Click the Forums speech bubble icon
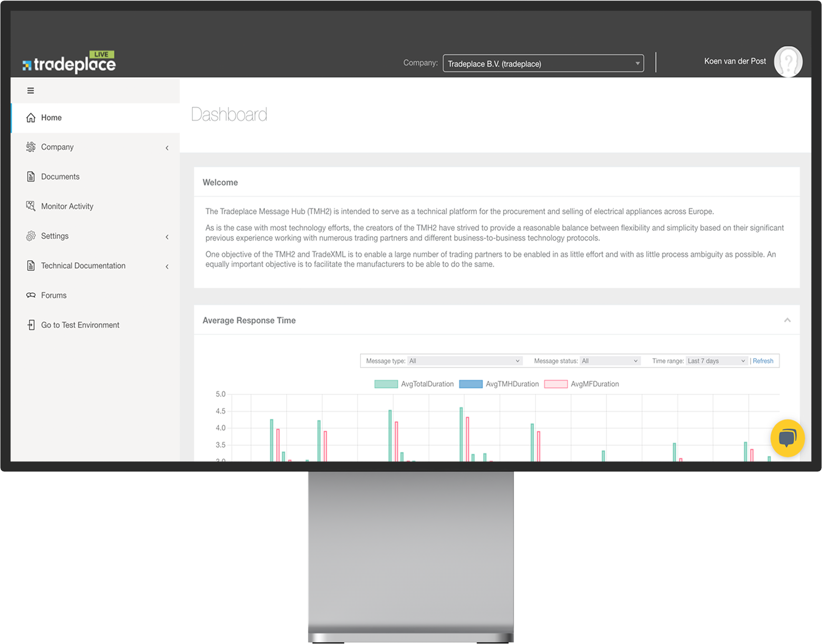822x644 pixels. coord(30,295)
